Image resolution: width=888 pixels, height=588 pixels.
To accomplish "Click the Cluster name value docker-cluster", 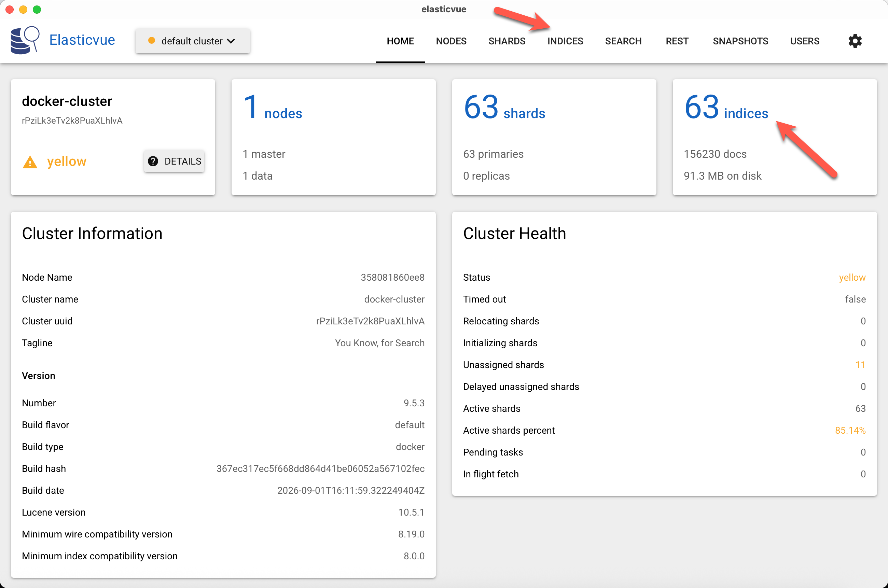I will [394, 299].
